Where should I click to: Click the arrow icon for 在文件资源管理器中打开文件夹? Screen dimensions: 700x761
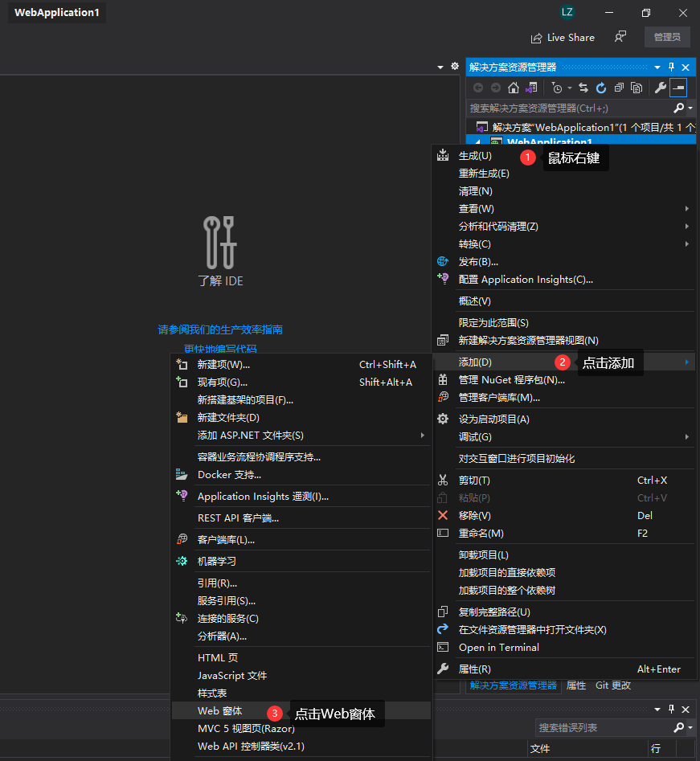pos(443,629)
